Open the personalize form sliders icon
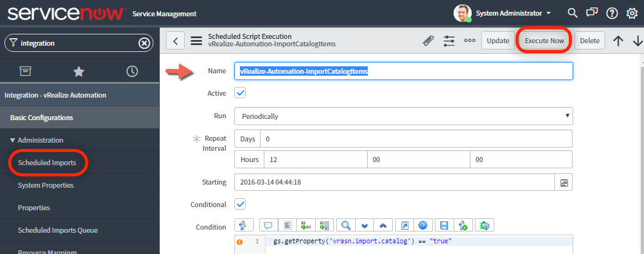The height and width of the screenshot is (254, 644). 449,41
